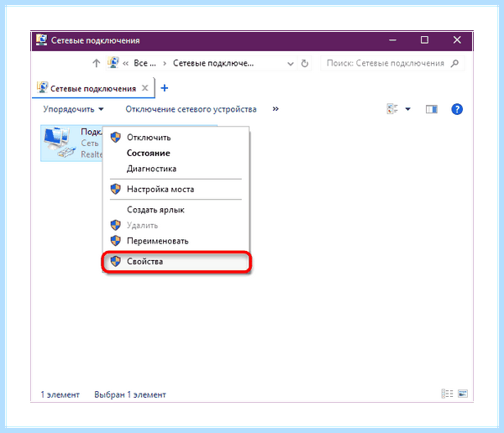
Task: Expand the chevron after Все breadcrumb
Action: 165,64
